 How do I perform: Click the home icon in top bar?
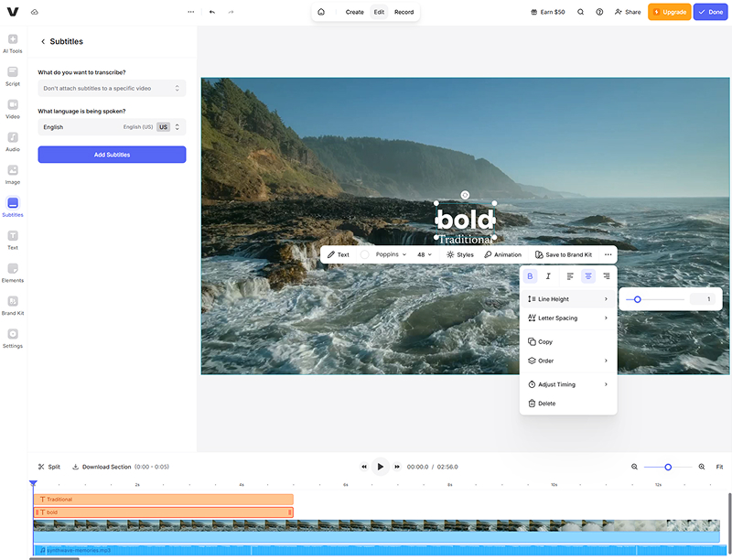click(321, 12)
